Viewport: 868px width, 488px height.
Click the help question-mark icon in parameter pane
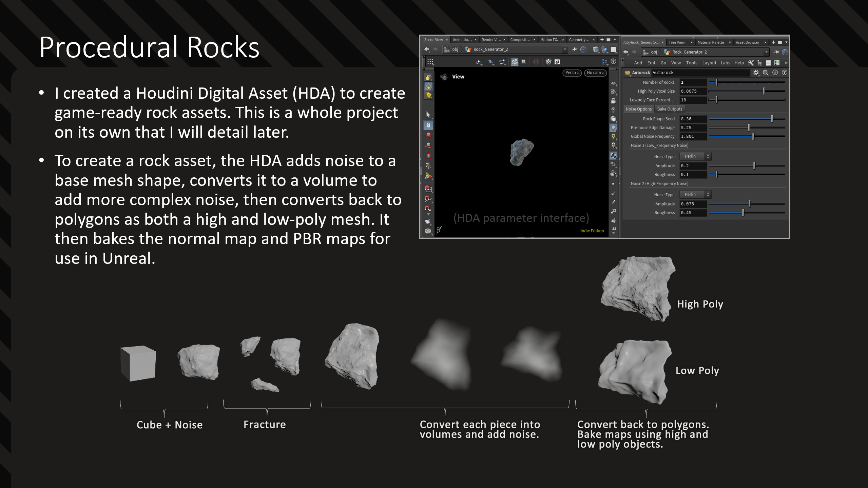[784, 72]
